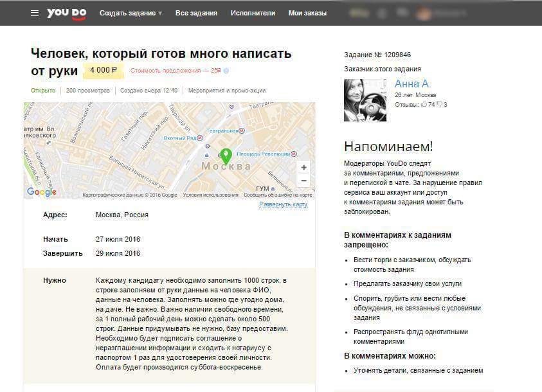Click the green location pin on the map
Image resolution: width=542 pixels, height=392 pixels.
tap(226, 156)
